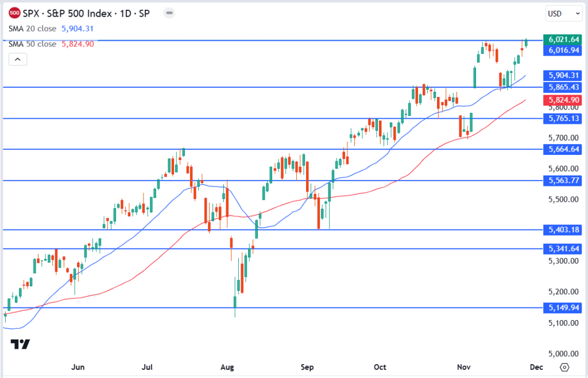This screenshot has width=588, height=378.
Task: Collapse the indicator legend with the caret button
Action: coord(18,59)
